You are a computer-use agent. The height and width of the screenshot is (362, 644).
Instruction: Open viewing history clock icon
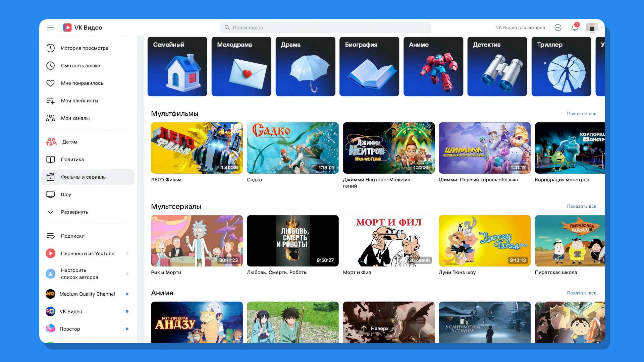[51, 48]
